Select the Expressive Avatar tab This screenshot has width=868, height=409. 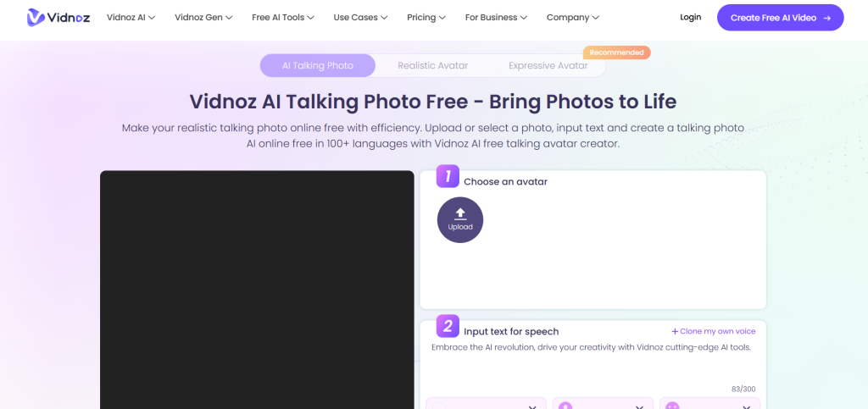(548, 65)
